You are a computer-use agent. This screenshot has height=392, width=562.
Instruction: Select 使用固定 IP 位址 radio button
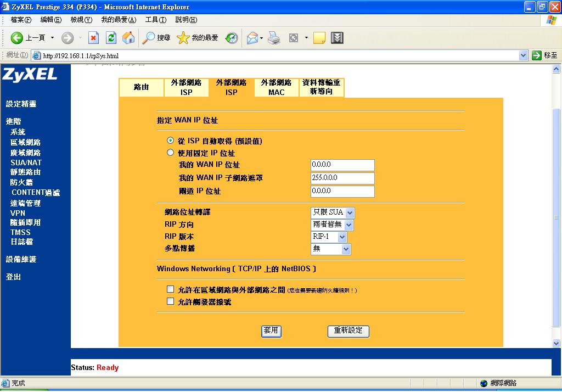[x=170, y=153]
